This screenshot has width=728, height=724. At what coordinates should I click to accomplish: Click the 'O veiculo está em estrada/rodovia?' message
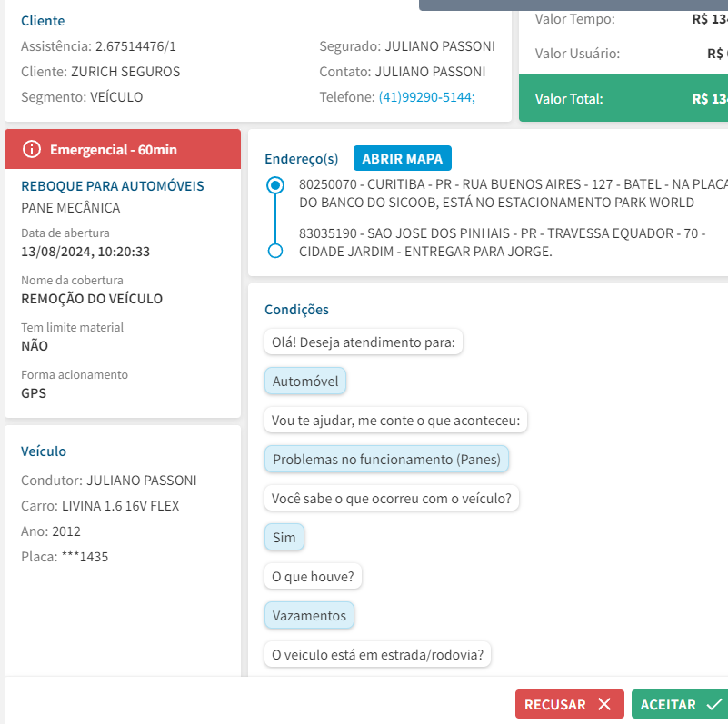377,654
